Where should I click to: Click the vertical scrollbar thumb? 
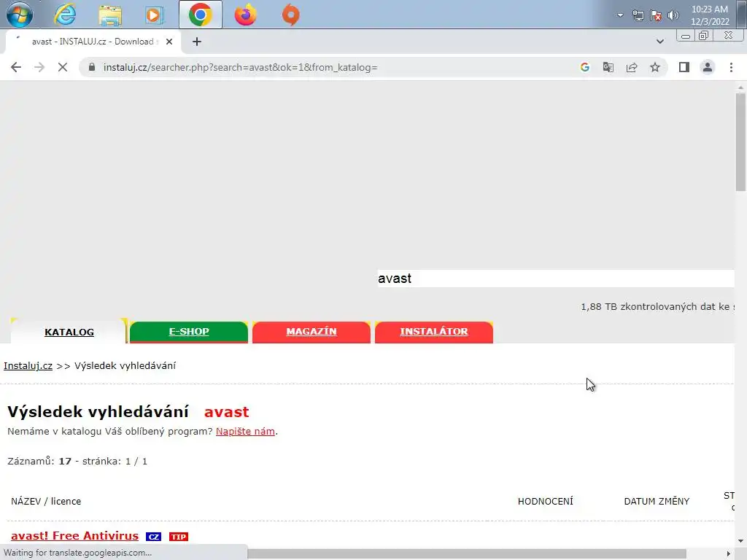[740, 142]
